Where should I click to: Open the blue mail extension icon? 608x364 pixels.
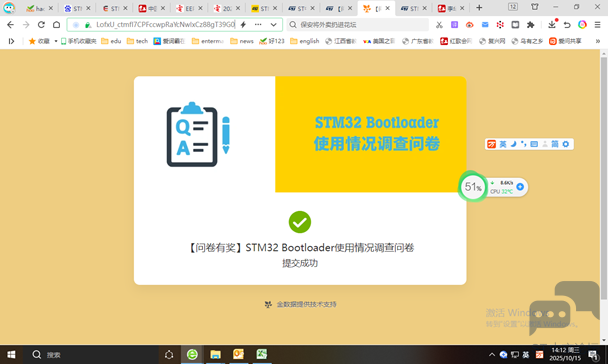485,25
